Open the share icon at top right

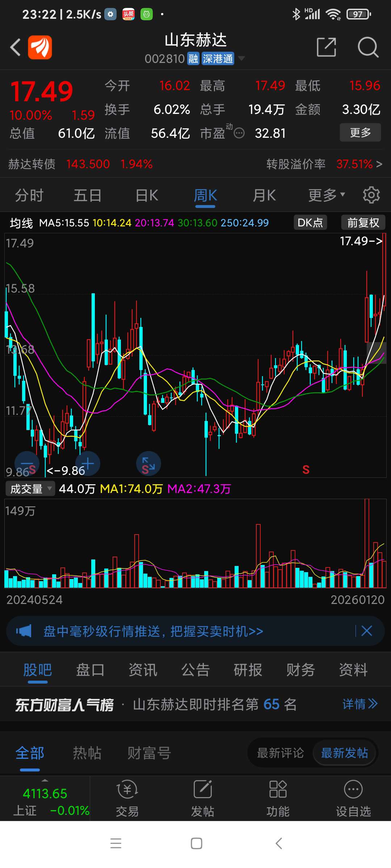point(327,47)
